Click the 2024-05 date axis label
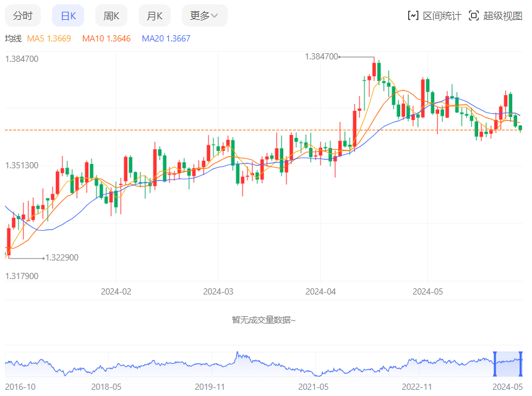Image resolution: width=532 pixels, height=396 pixels. (x=427, y=291)
